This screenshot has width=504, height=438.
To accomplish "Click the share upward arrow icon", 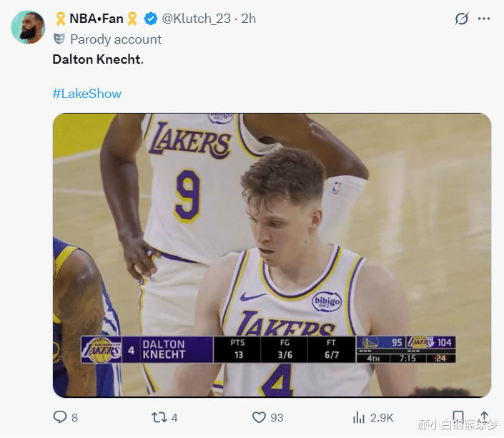I will [484, 417].
